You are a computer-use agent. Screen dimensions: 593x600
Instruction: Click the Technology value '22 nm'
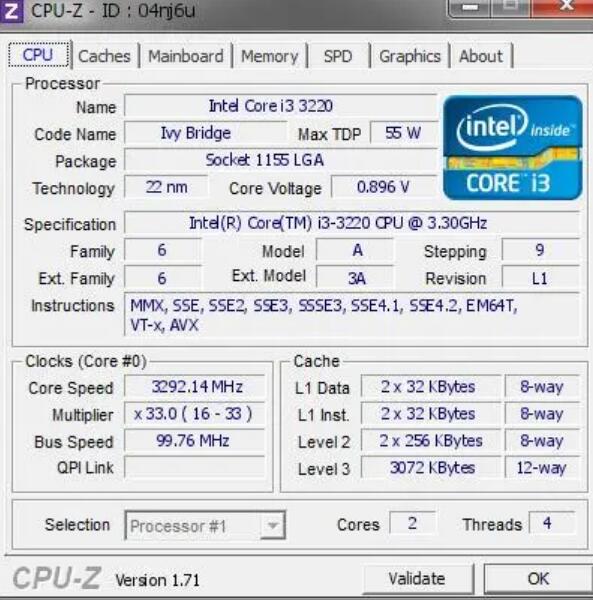click(x=166, y=187)
